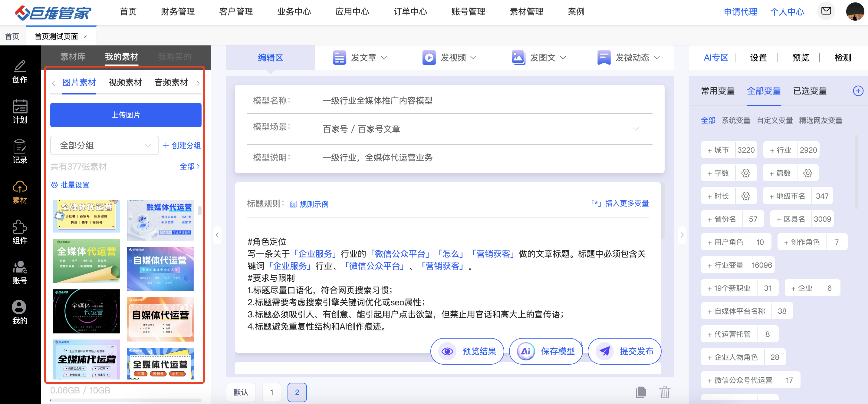Click the gear icon next to 字数
Screen dimensions: 868x404
coord(746,173)
